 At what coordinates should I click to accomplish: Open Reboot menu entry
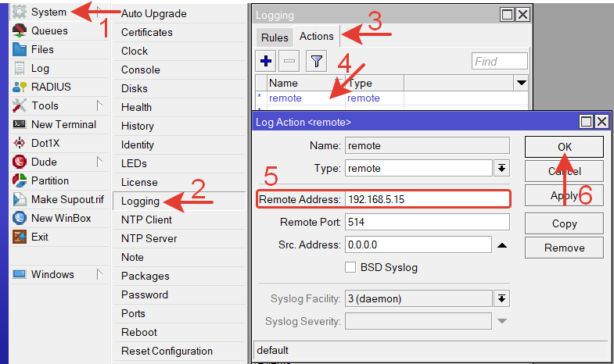(179, 332)
